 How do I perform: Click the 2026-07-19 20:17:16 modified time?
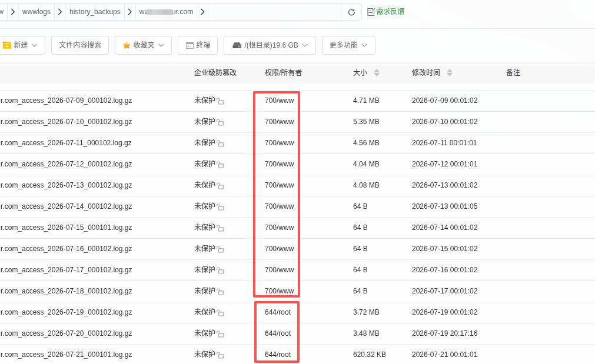point(445,333)
